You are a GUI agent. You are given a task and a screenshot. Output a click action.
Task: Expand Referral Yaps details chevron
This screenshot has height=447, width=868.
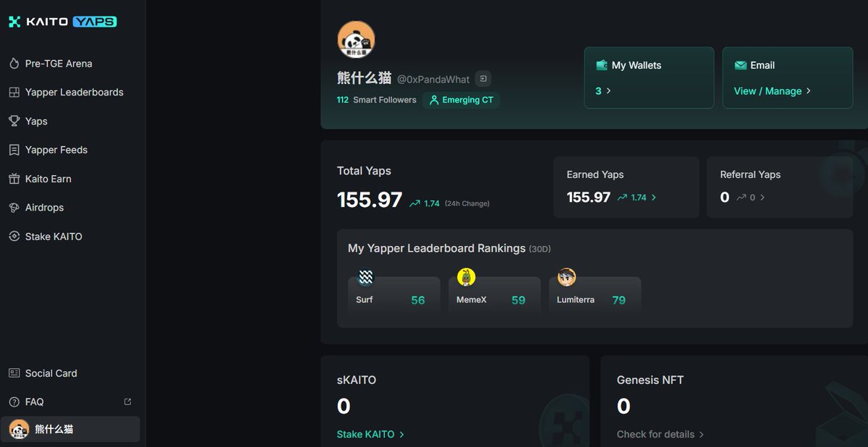pyautogui.click(x=762, y=197)
